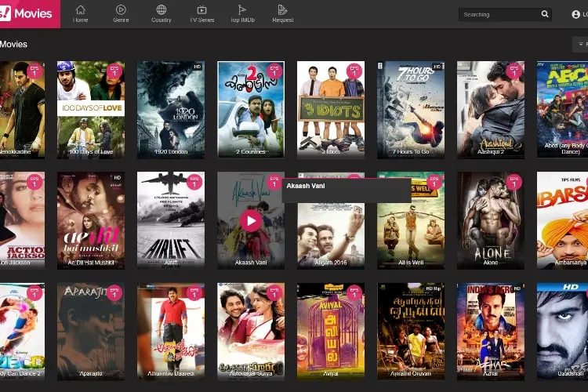This screenshot has height=392, width=588.
Task: Open the Ambarsariya movie poster
Action: pyautogui.click(x=562, y=220)
